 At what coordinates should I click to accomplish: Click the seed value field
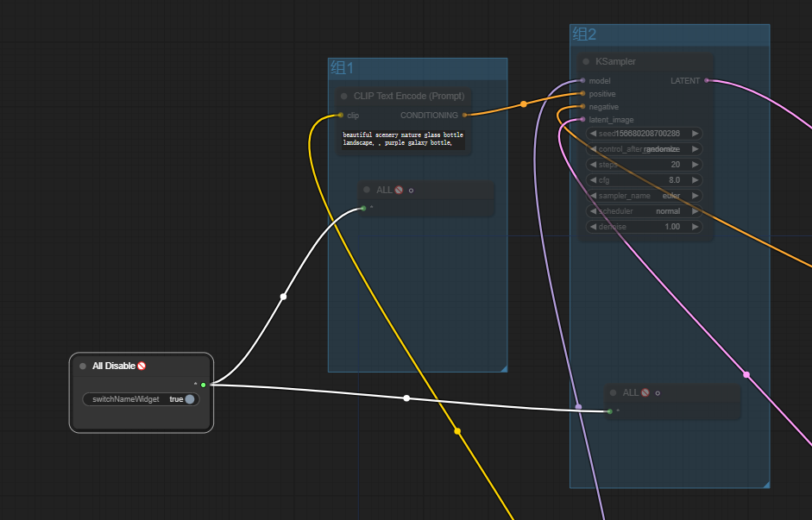(x=645, y=134)
